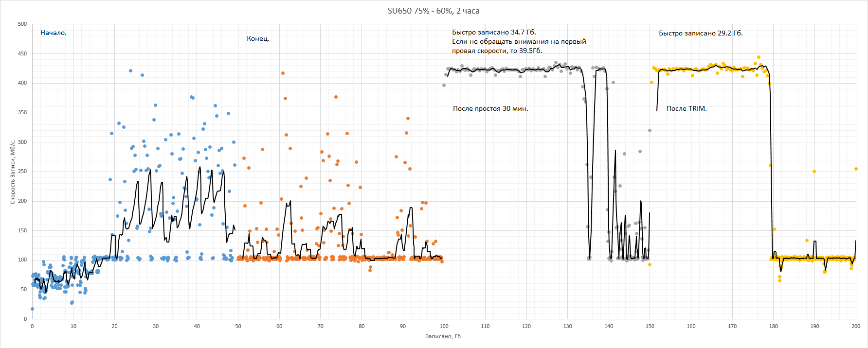The image size is (868, 348).
Task: Click the x-axis value 150
Action: pyautogui.click(x=650, y=326)
